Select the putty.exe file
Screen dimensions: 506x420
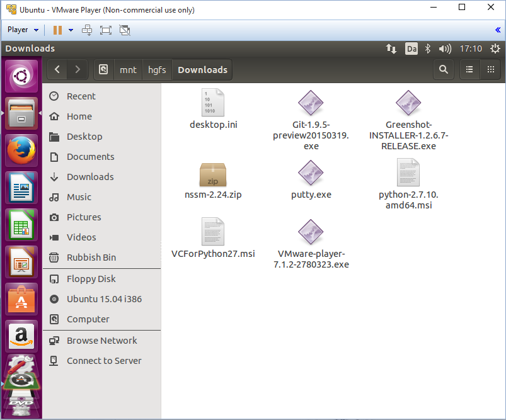[x=311, y=179]
